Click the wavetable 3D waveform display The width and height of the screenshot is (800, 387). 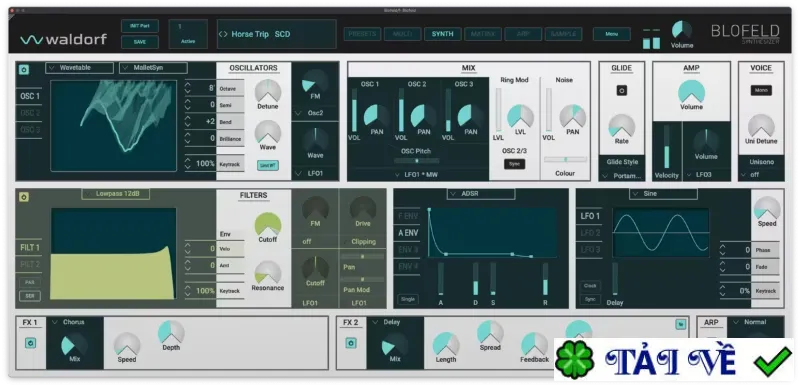[113, 125]
